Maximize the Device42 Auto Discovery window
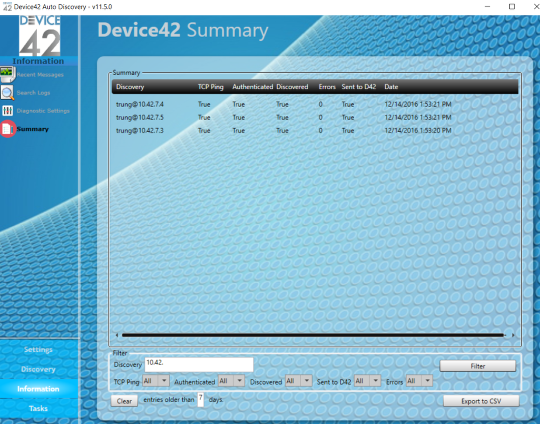Viewport: 540px width, 424px height. pyautogui.click(x=512, y=7)
